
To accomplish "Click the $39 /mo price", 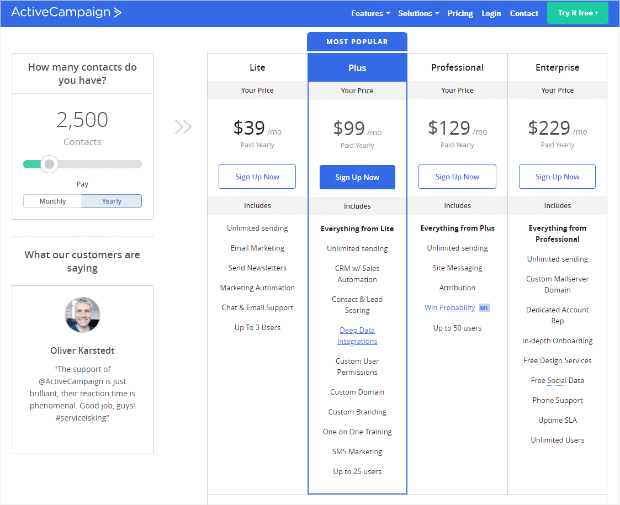I will 257,128.
